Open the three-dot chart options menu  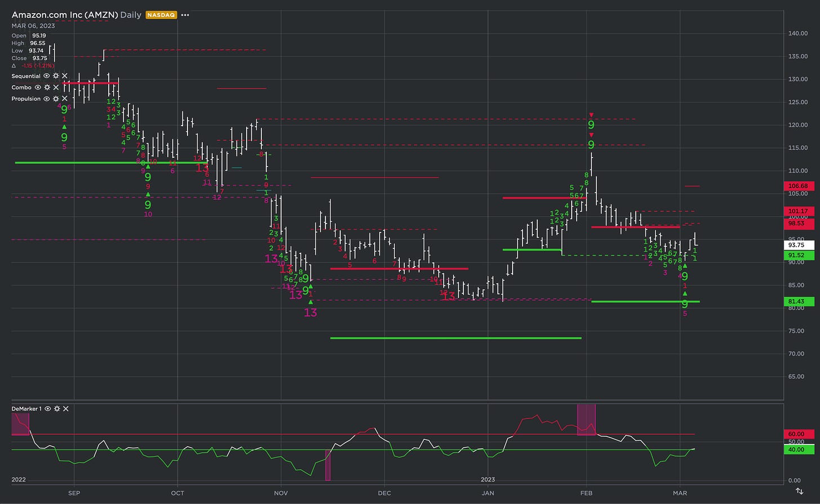coord(185,15)
